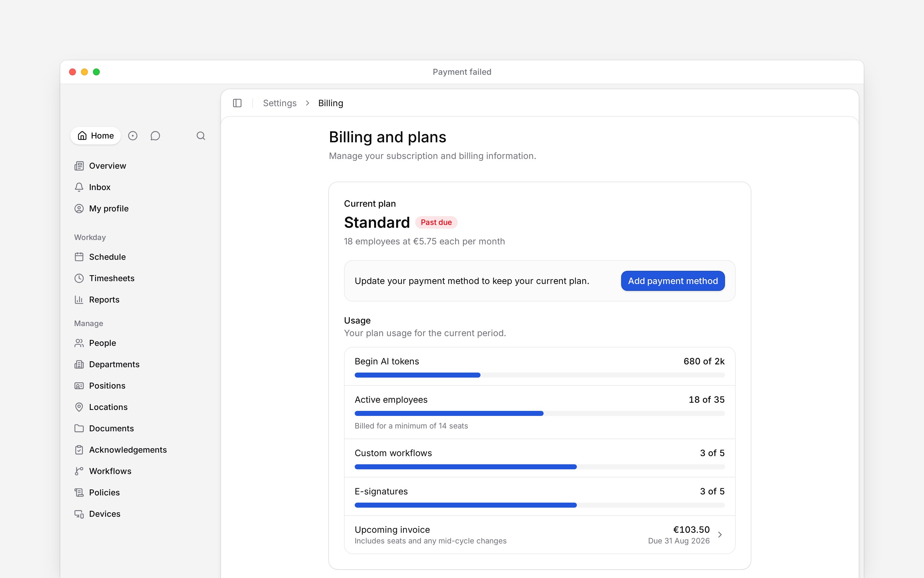
Task: Click the People users icon
Action: point(79,343)
